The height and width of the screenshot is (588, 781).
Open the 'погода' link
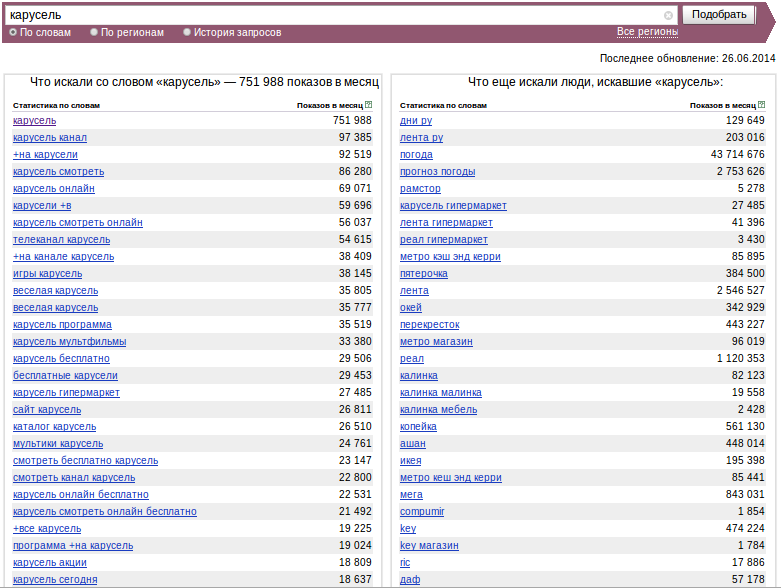[416, 154]
